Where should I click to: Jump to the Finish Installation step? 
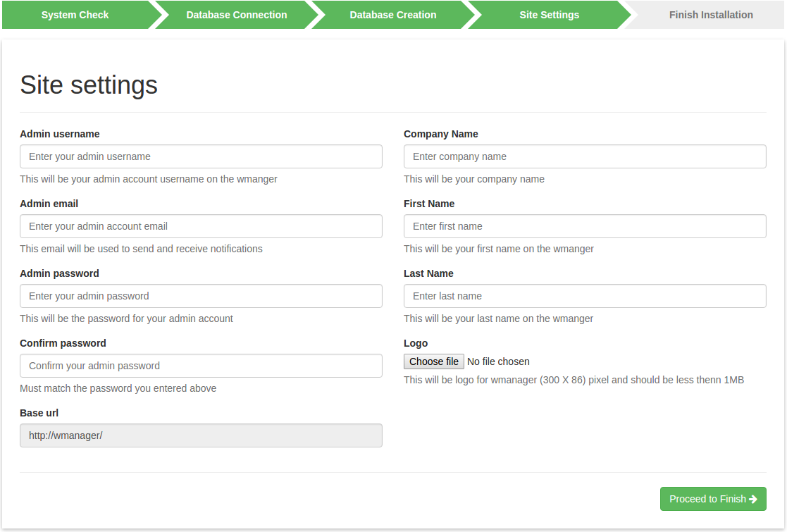pos(710,15)
